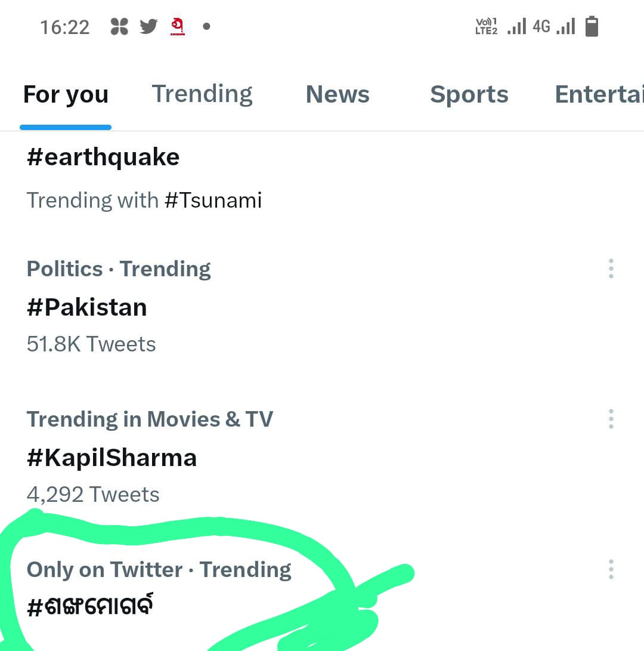Open the #Tsunami related hashtag
The height and width of the screenshot is (651, 644).
[x=213, y=200]
